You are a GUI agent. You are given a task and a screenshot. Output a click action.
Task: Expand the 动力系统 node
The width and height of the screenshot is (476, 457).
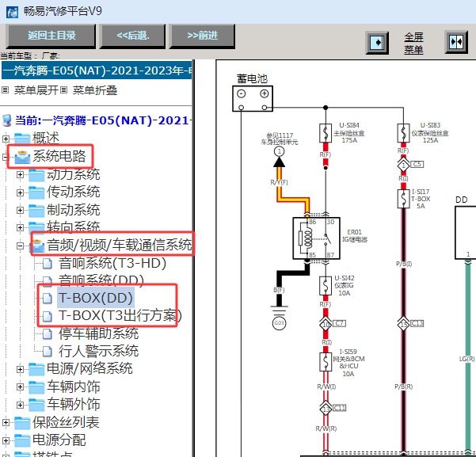(x=20, y=174)
